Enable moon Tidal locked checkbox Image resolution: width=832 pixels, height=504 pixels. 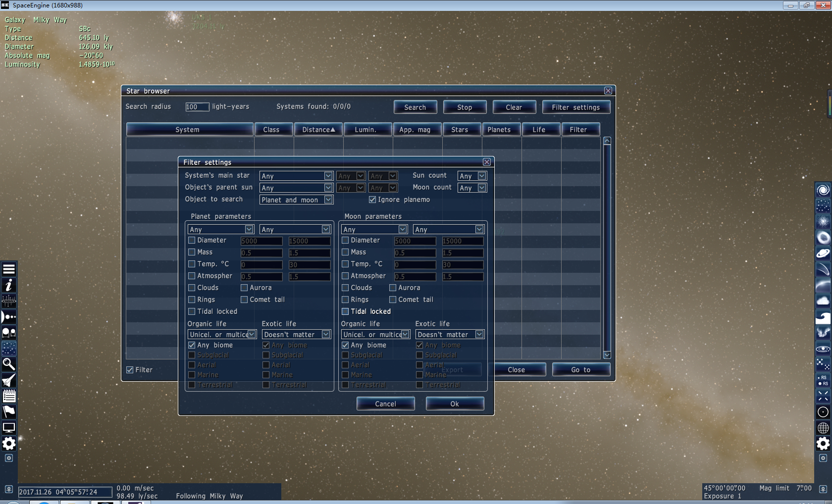coord(345,311)
